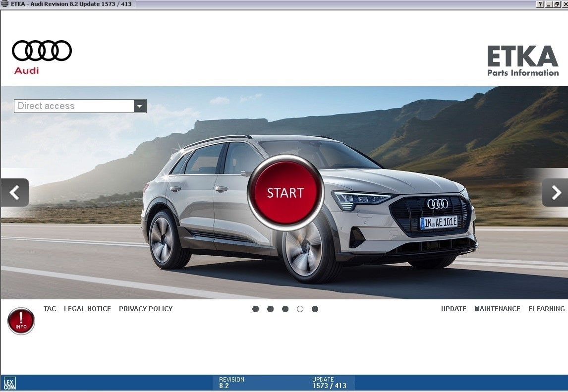Open the window system menu icon
The width and height of the screenshot is (568, 392).
tap(5, 4)
